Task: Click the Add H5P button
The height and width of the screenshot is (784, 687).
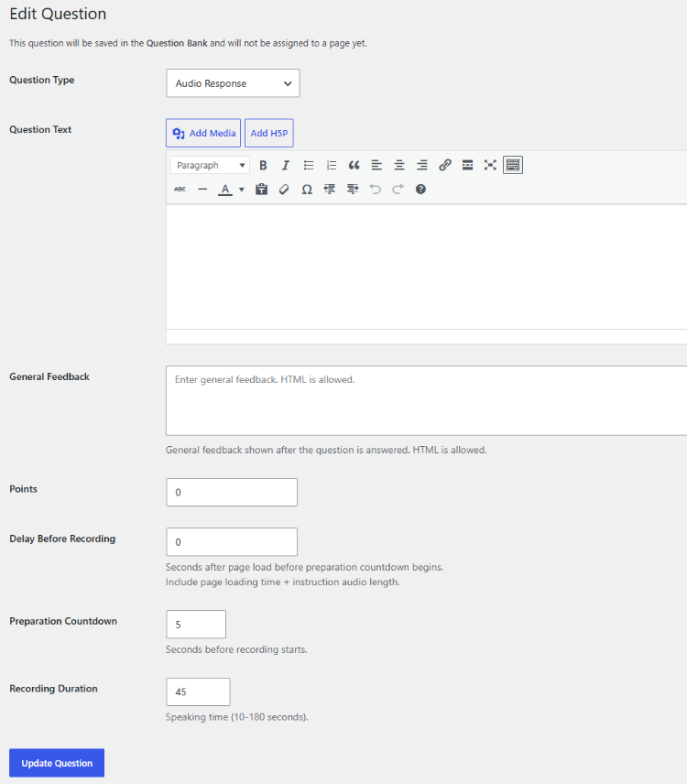Action: coord(269,133)
